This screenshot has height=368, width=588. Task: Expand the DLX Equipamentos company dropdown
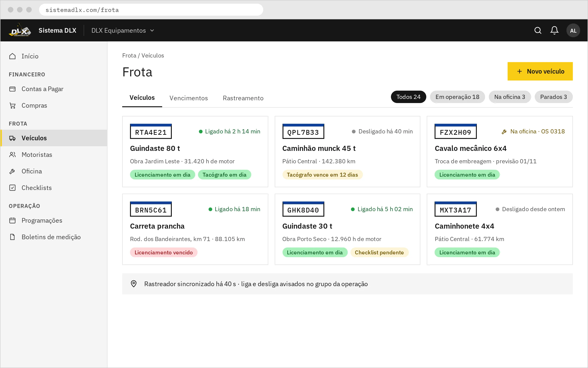coord(123,30)
